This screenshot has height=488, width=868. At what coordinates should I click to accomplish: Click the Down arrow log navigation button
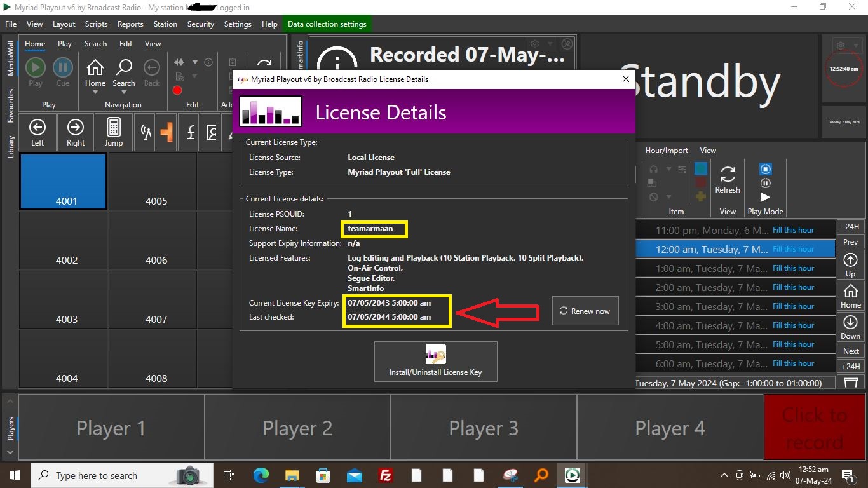point(851,327)
